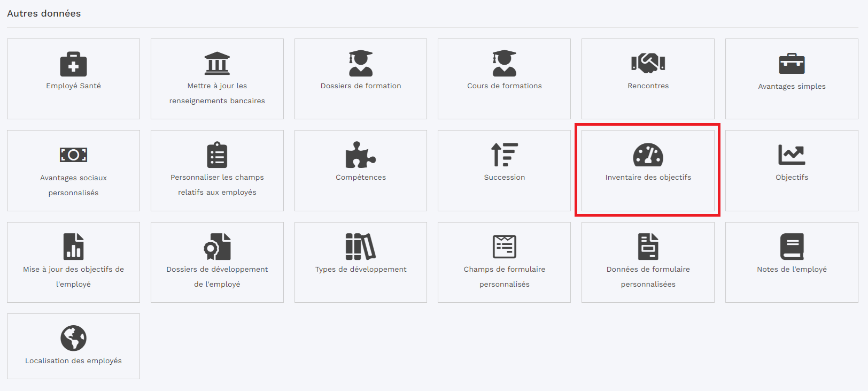Open Données de formulaire personnalisées tile
Screen dimensions: 868x391
click(x=648, y=276)
